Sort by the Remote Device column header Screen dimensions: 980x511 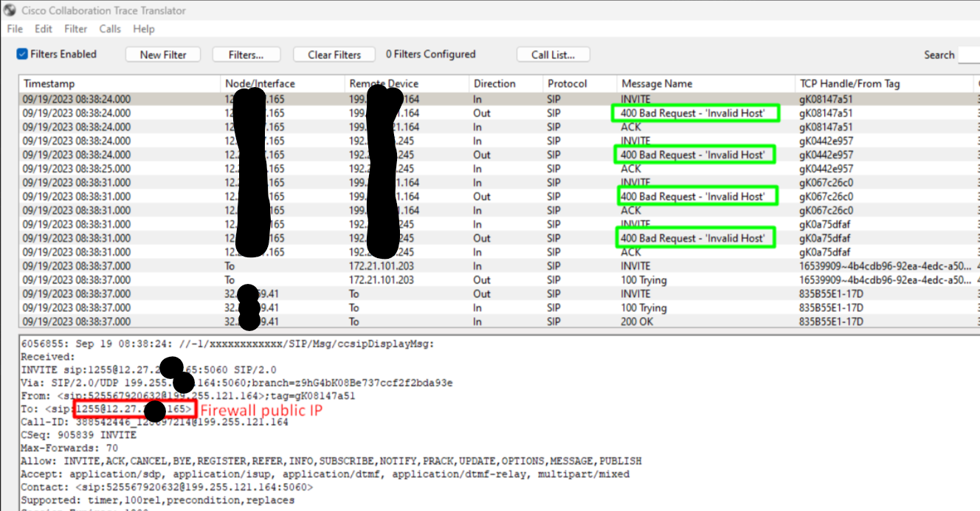click(407, 83)
